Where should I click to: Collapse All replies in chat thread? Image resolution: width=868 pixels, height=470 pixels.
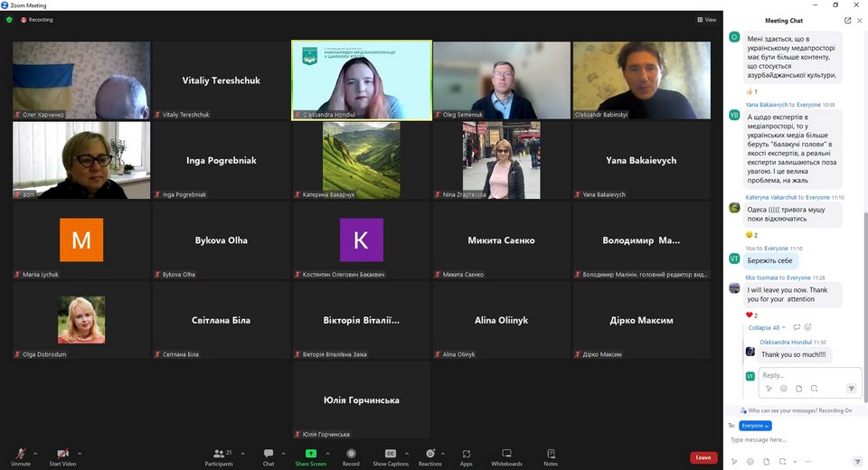coord(763,327)
